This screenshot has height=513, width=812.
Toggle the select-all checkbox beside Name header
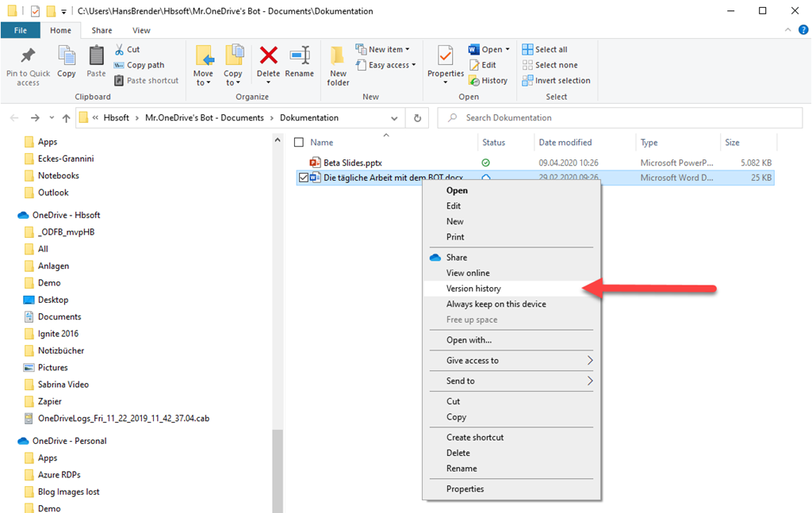pos(299,143)
